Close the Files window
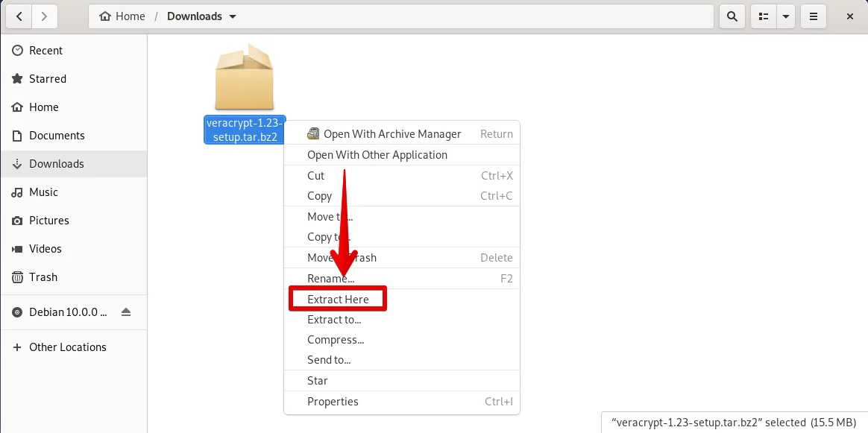Screen dimensions: 868x433 (850, 16)
